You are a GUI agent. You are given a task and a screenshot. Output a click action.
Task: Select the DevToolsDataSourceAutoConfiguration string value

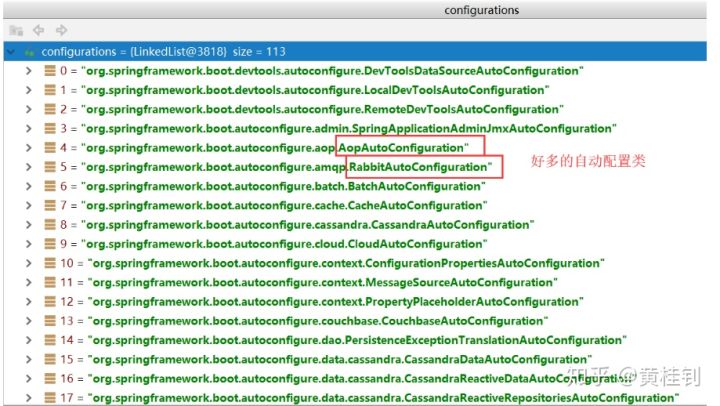332,71
